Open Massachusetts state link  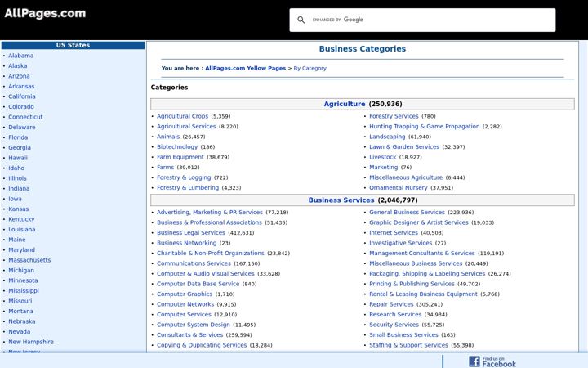coord(29,260)
